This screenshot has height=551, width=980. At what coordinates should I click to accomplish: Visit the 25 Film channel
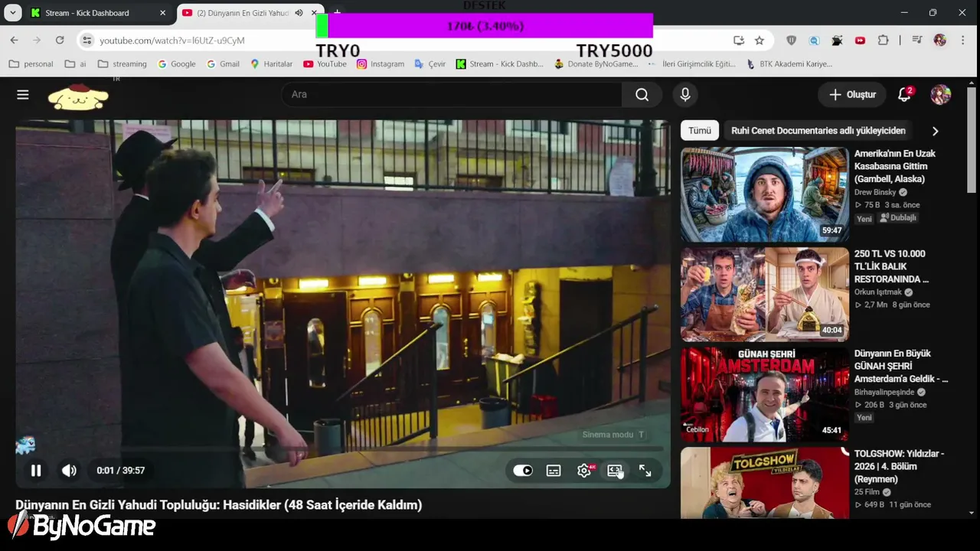867,492
